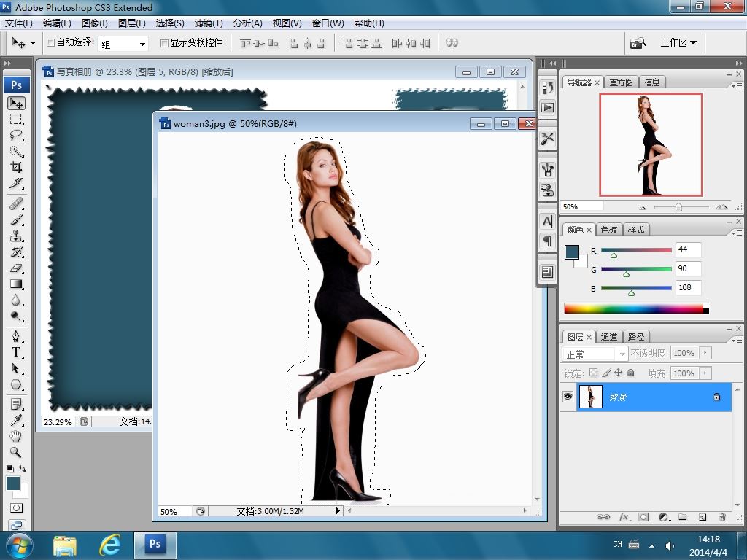
Task: Toggle the 显示变换控件 checkbox
Action: 164,43
